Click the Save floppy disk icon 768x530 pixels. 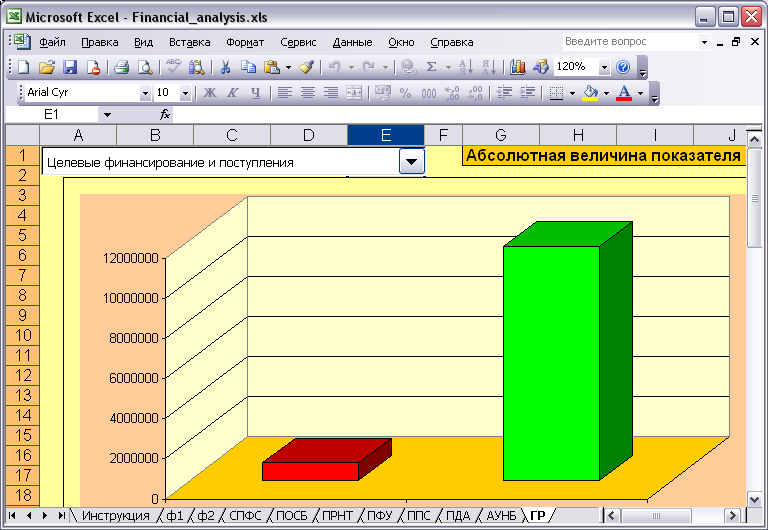[x=70, y=67]
